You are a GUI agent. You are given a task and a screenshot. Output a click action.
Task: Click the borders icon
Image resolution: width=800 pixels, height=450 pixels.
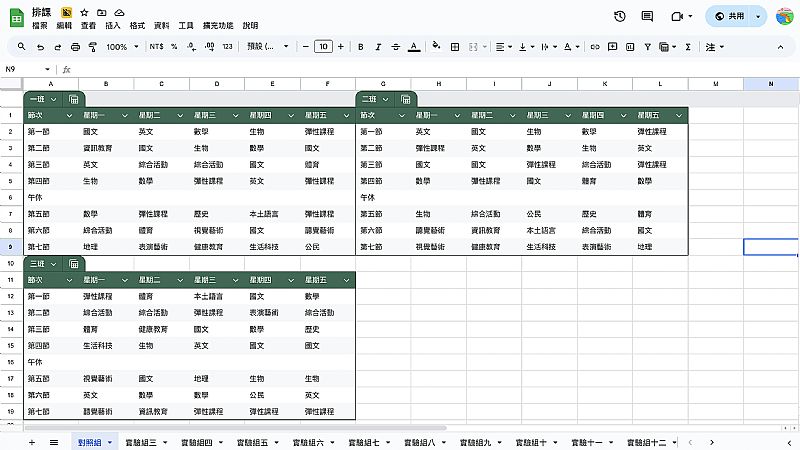point(455,47)
